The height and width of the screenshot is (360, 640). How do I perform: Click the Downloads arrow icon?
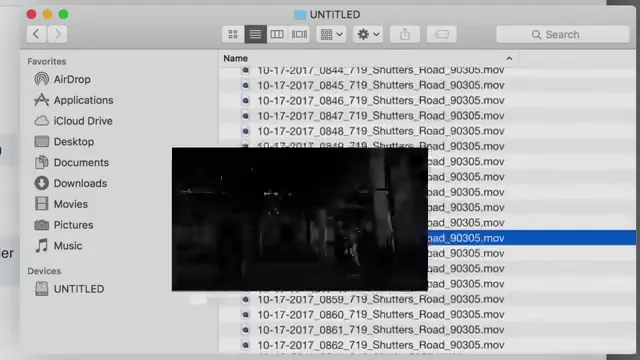click(42, 183)
